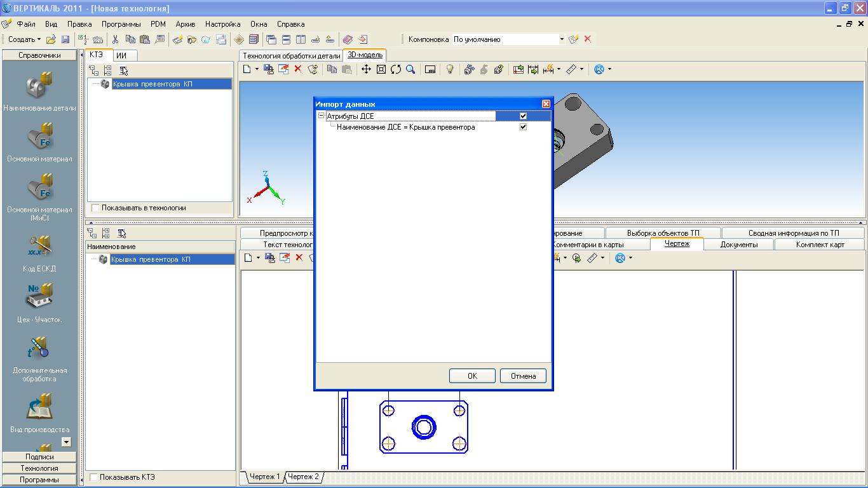
Task: Close the Импорт данных dialog
Action: coord(546,104)
